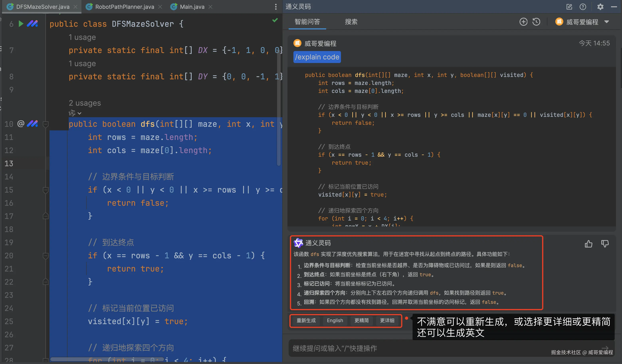Open the 通义灵码 settings gear
Screen dimensions: 622x364
point(600,7)
